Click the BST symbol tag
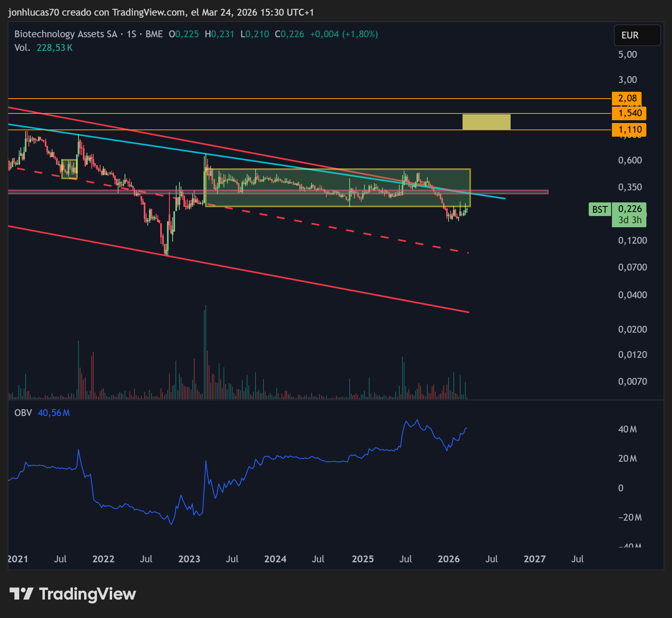 (600, 209)
